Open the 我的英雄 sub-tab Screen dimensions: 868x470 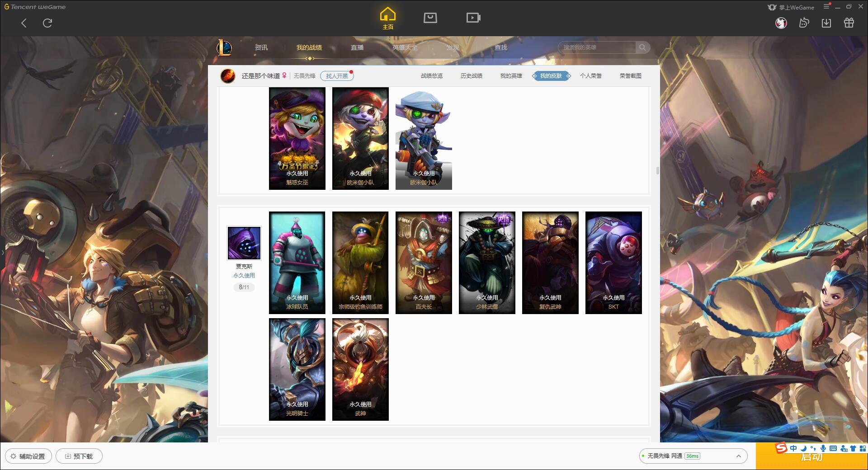pos(511,76)
